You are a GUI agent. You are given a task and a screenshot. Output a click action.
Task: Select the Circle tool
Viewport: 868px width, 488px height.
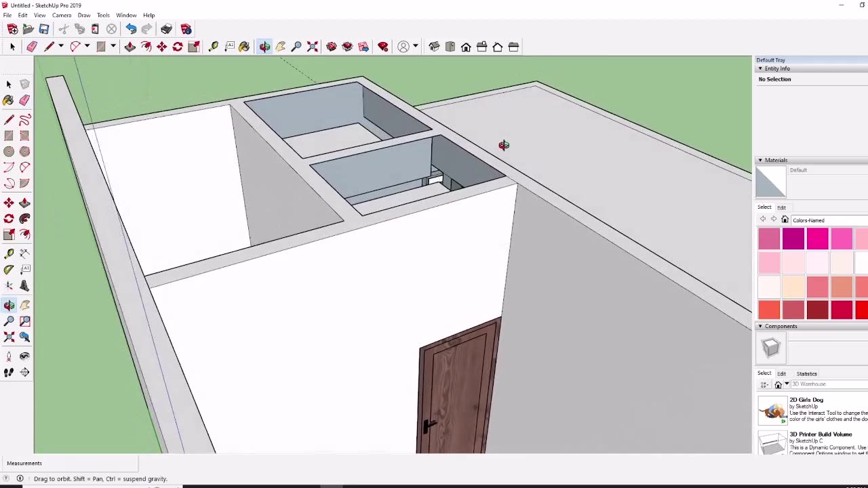point(9,152)
